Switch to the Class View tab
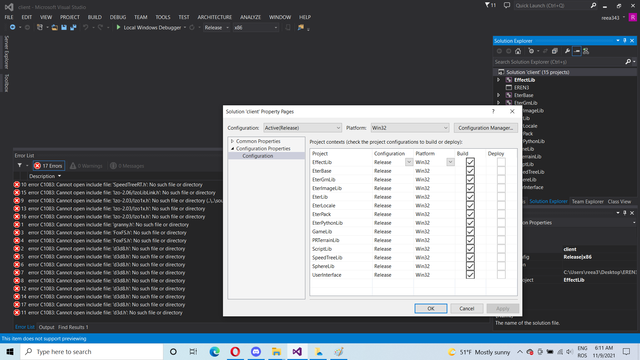Screen dimensions: 640x360 coord(619,202)
